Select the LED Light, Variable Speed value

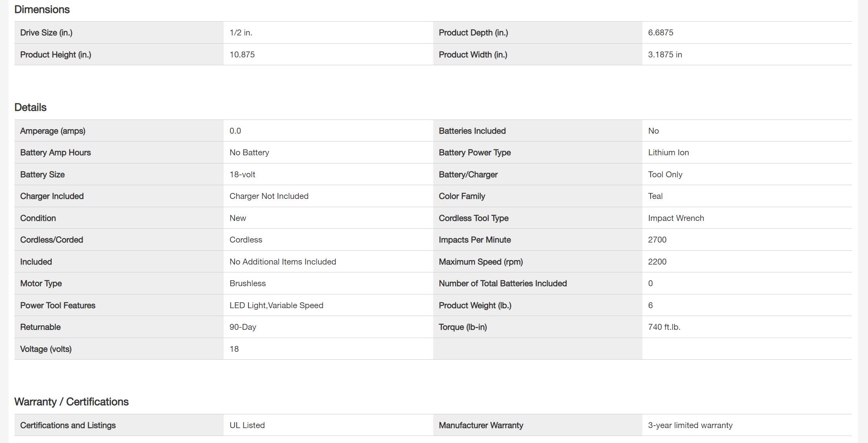click(276, 305)
